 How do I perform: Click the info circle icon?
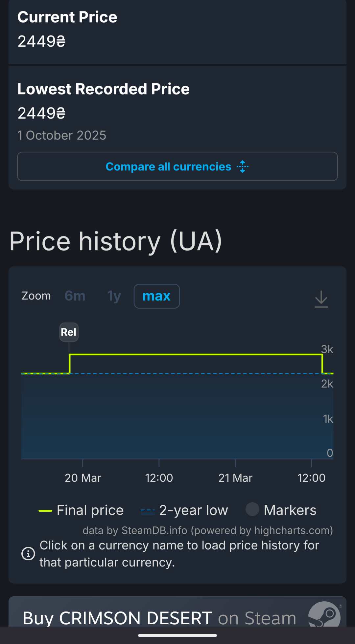(x=28, y=554)
